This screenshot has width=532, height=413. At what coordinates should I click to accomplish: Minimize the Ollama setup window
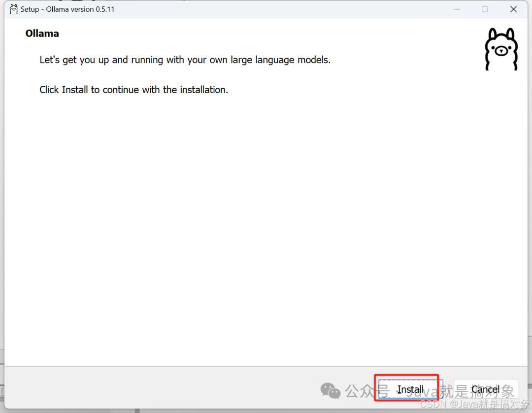click(457, 9)
